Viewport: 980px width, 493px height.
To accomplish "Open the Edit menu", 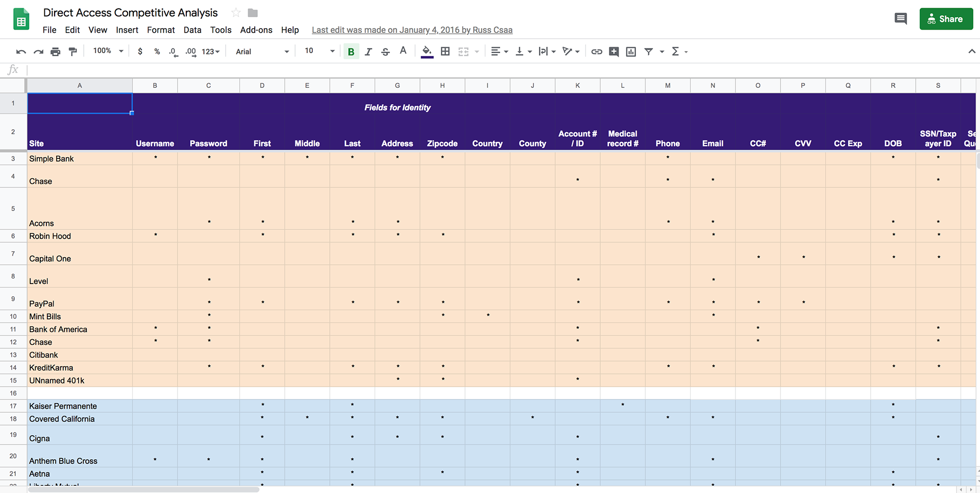I will tap(72, 30).
